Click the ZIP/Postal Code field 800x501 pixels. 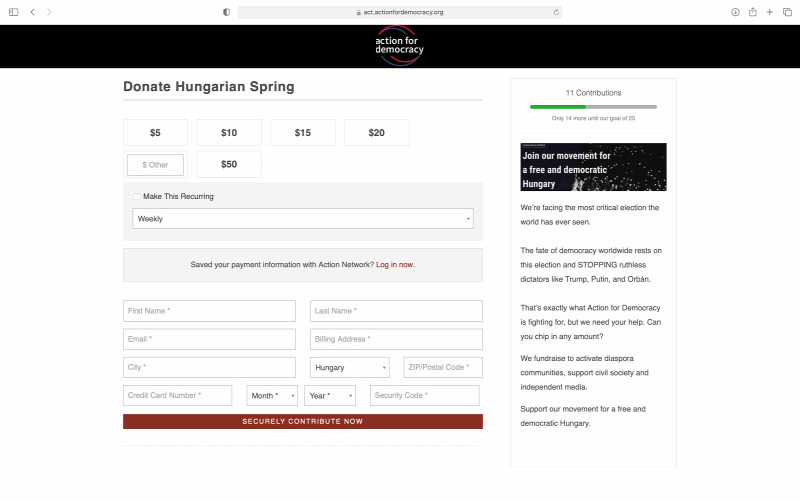tap(443, 367)
